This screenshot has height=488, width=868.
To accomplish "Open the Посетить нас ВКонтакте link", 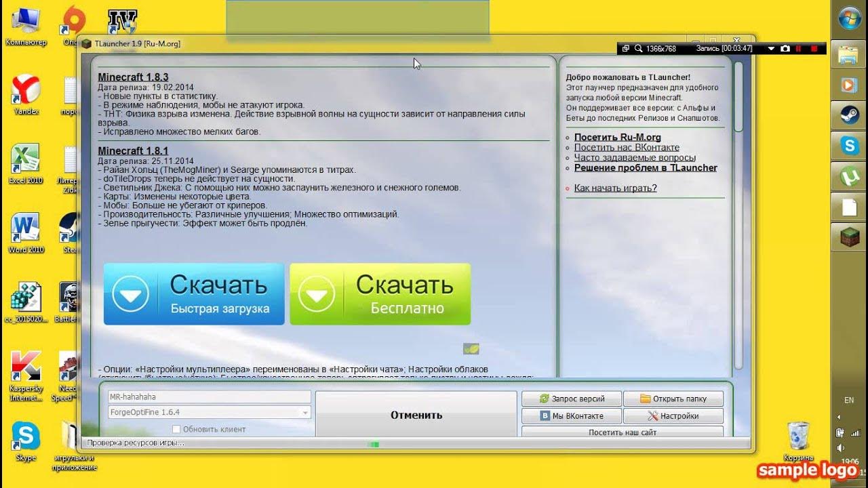I will pos(627,147).
